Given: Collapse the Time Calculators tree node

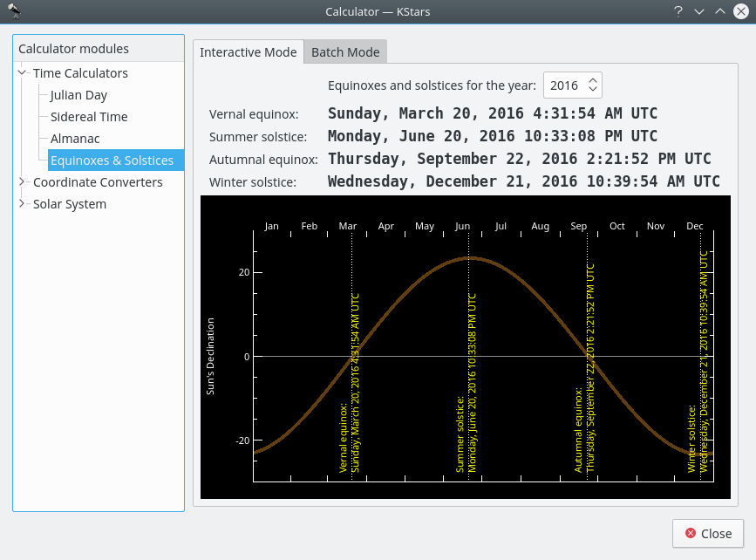Looking at the screenshot, I should pos(23,73).
